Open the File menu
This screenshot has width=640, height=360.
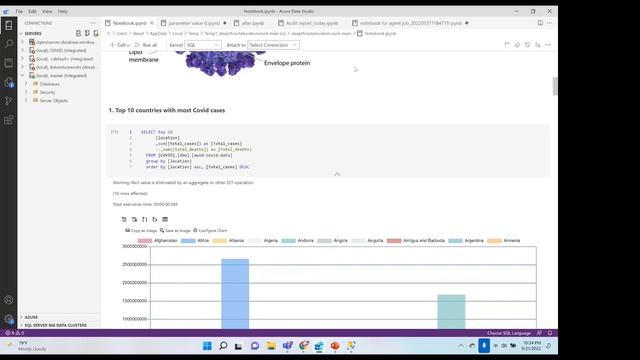point(19,11)
